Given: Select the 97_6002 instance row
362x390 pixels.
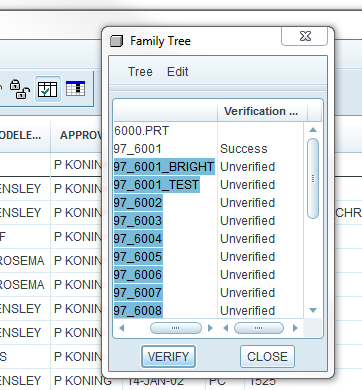Looking at the screenshot, I should 138,203.
